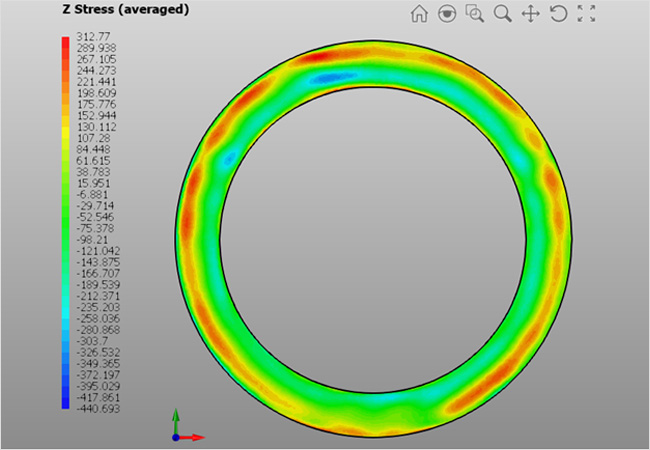Choose the Pan four-arrow tool
650x450 pixels.
coord(531,14)
